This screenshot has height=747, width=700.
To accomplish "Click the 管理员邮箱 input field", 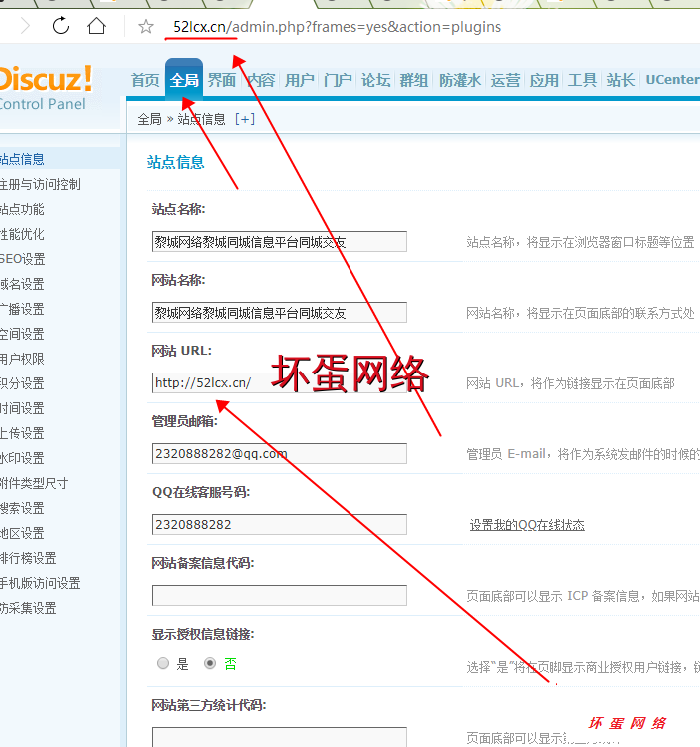I will (x=280, y=454).
